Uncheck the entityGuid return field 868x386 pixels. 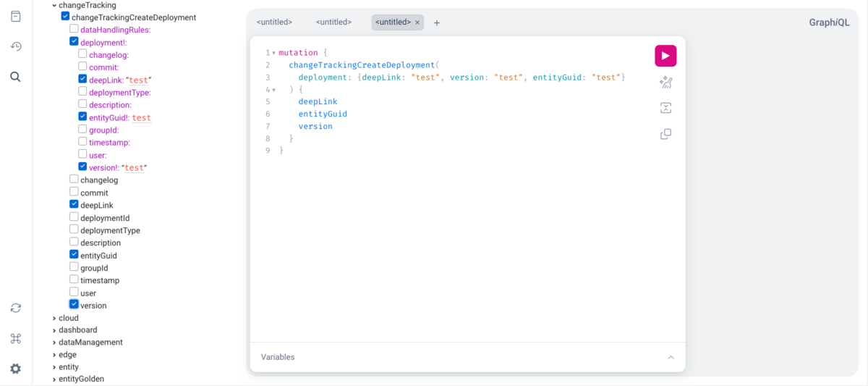pyautogui.click(x=74, y=254)
